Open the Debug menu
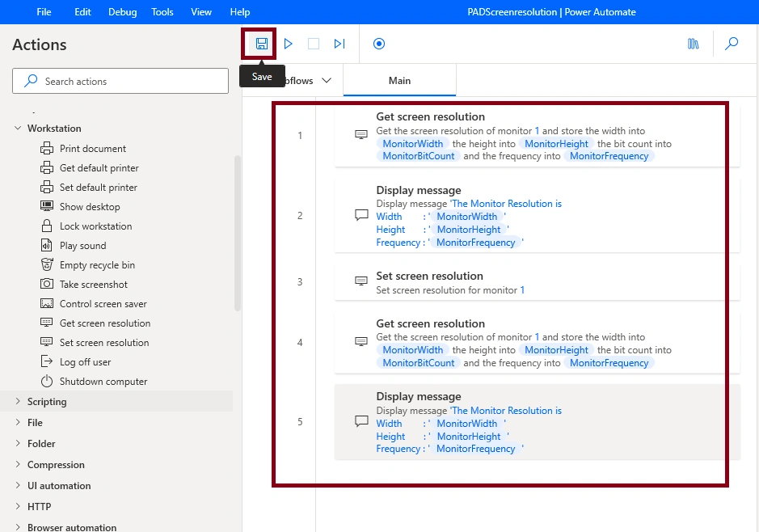The height and width of the screenshot is (532, 759). click(123, 11)
